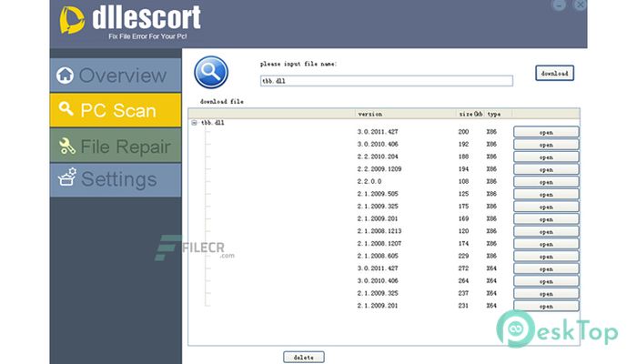
Task: Open version 2.1.2009.201 size 169 X86
Action: [546, 219]
